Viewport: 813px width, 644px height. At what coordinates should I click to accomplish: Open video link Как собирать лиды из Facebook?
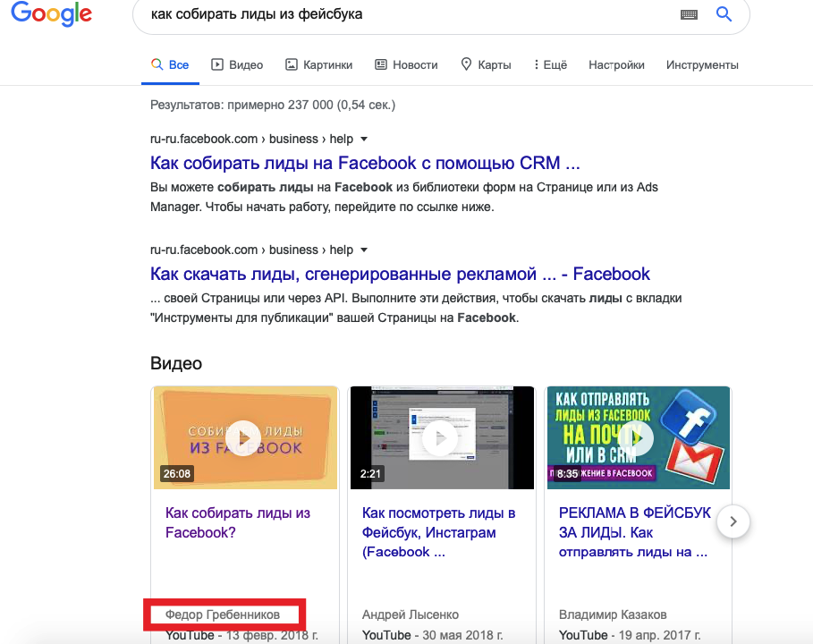pos(238,522)
